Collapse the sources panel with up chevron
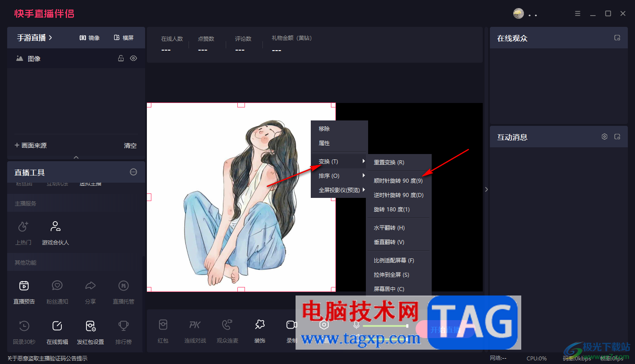 (76, 157)
